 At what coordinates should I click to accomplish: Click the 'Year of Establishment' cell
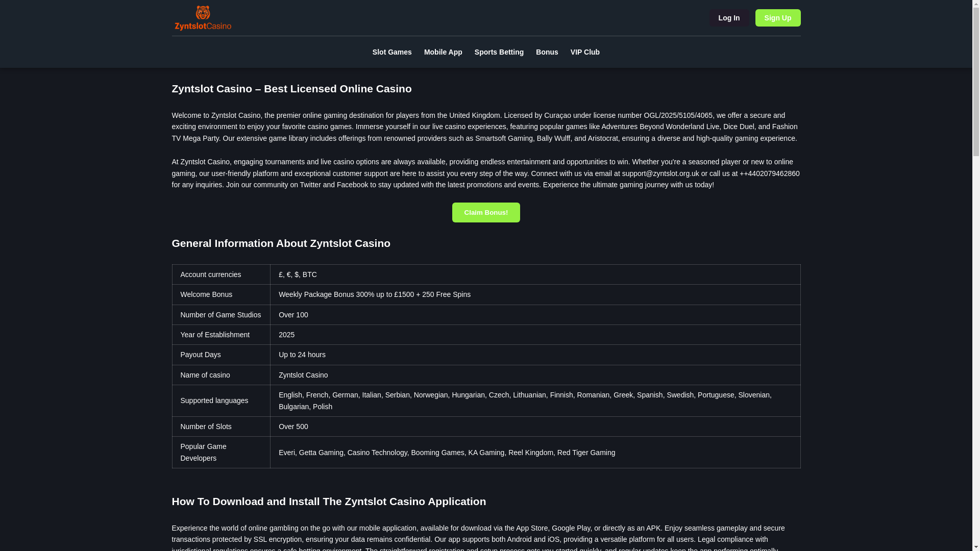221,335
